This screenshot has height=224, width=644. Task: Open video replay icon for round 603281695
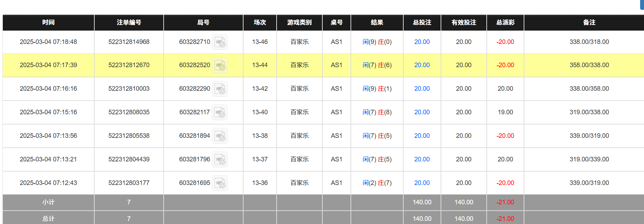(220, 183)
